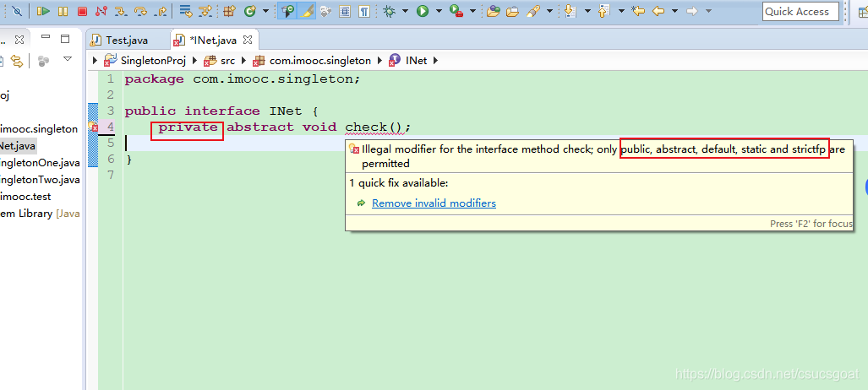Viewport: 868px width, 390px height.
Task: Toggle Skip All Breakpoints
Action: click(x=17, y=11)
